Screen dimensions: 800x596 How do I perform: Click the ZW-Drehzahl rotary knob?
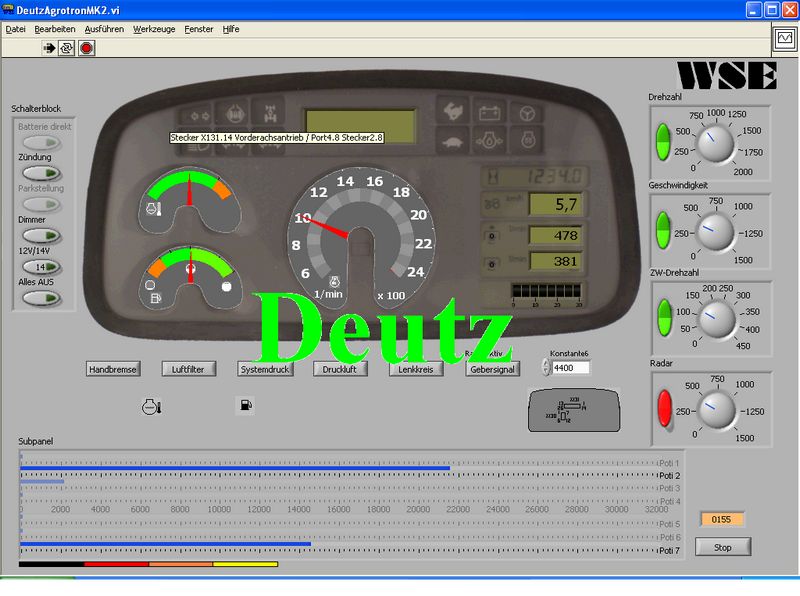(716, 319)
